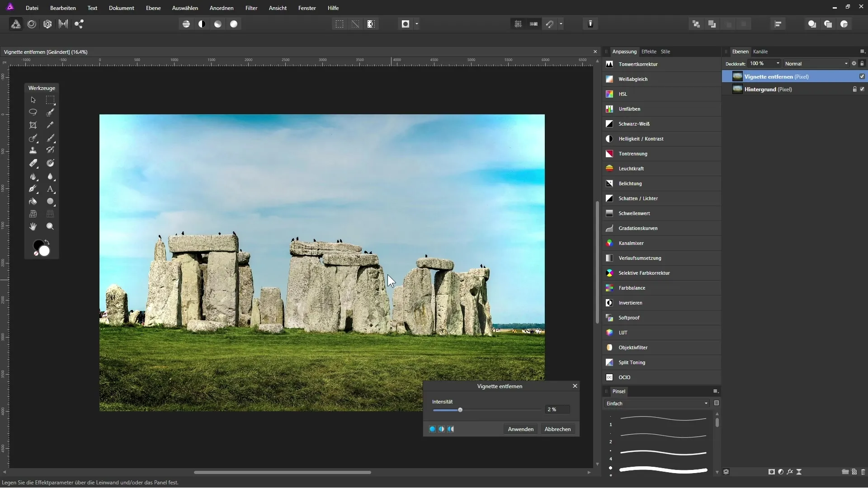Switch to the Stile tab
This screenshot has width=868, height=488.
[x=665, y=52]
